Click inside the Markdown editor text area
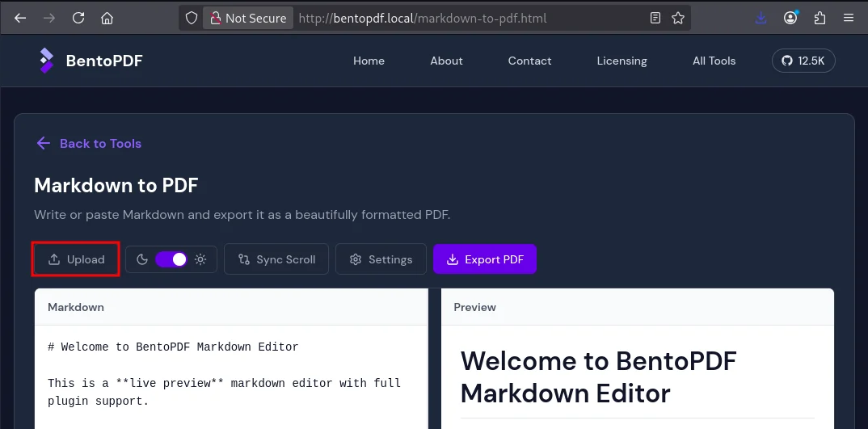 [x=231, y=376]
